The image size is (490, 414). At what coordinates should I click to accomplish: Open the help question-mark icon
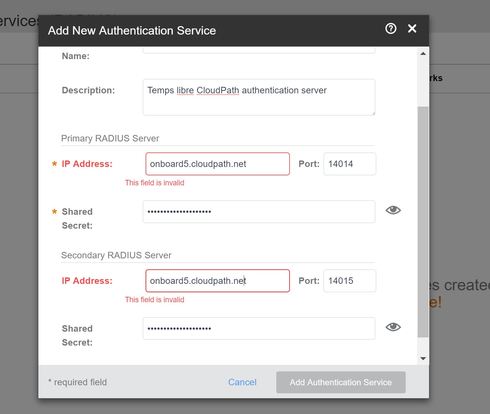(x=391, y=29)
